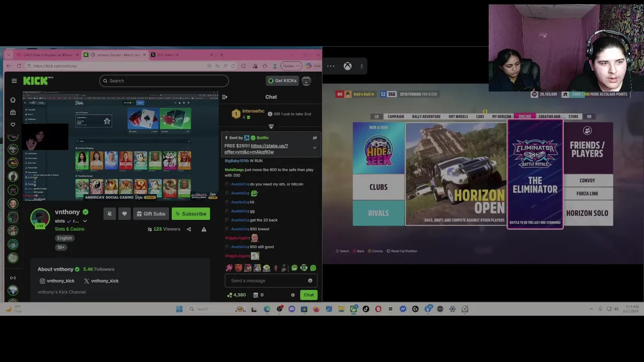This screenshot has width=644, height=362.
Task: Subscribe to vnthony channel
Action: (191, 214)
